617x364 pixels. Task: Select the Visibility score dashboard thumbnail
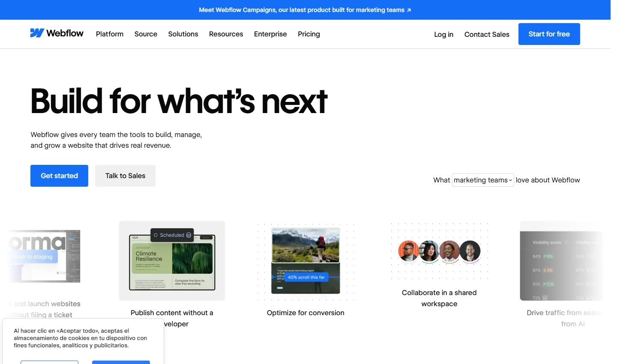(561, 260)
